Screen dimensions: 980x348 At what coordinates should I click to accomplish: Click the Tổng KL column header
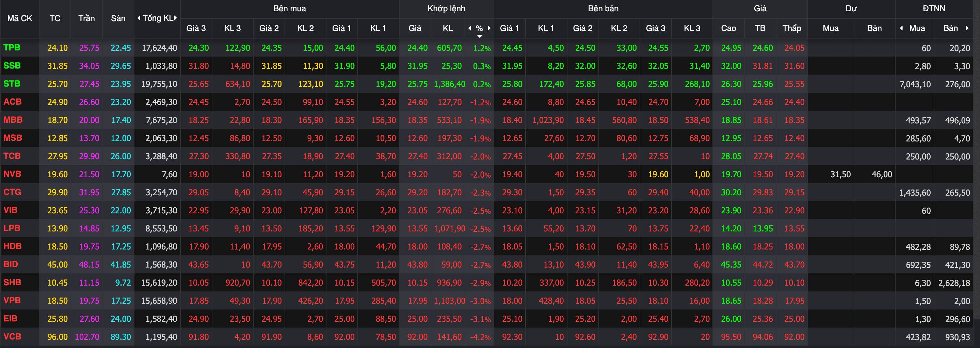[158, 18]
